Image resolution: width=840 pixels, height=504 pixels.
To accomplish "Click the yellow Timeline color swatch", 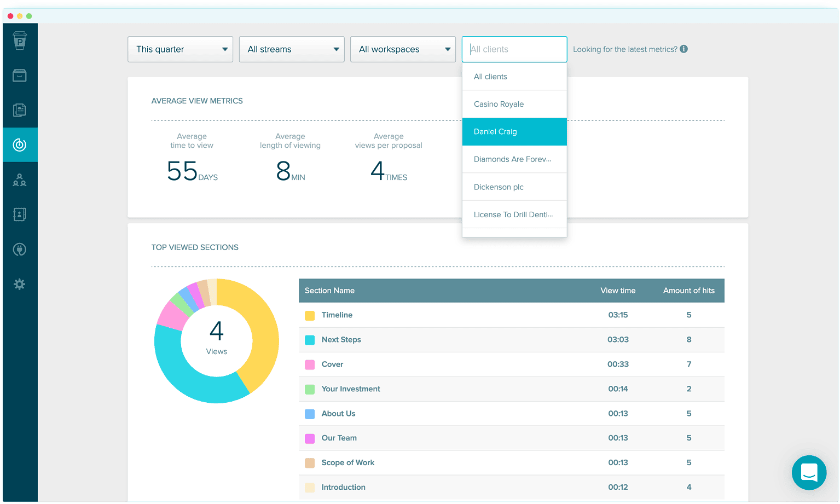I will coord(310,315).
